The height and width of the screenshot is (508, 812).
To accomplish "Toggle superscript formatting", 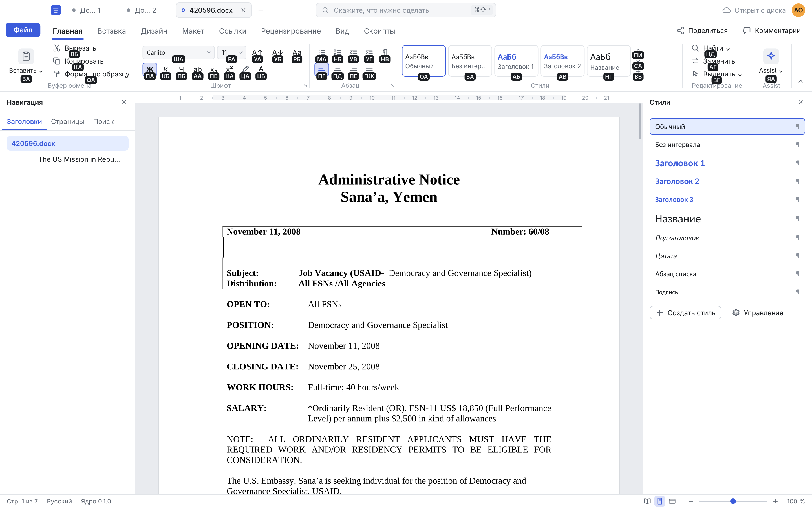I will click(229, 69).
